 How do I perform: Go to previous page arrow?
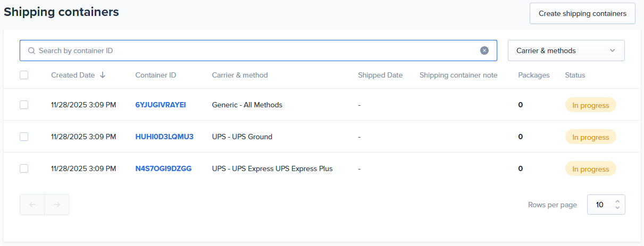coord(32,205)
